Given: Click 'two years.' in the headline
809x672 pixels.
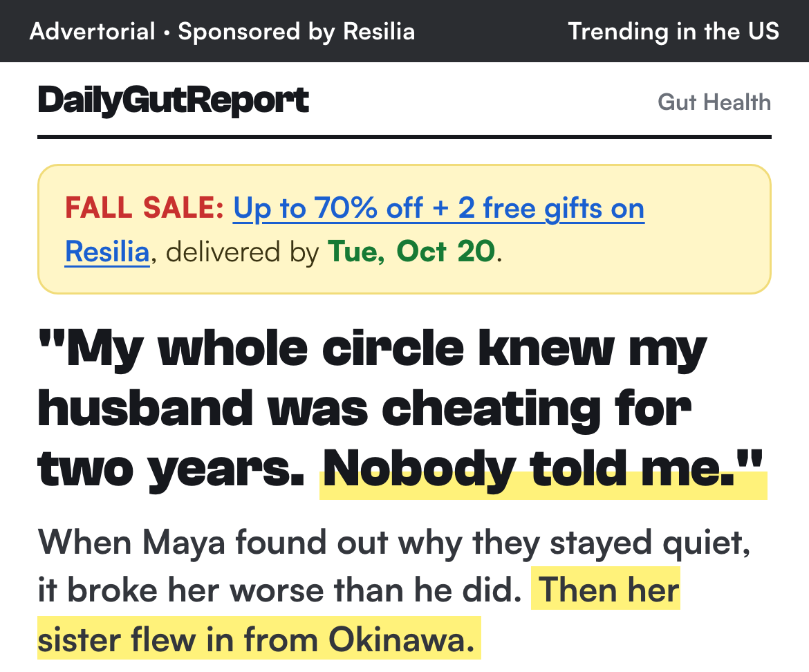Looking at the screenshot, I should coord(171,470).
